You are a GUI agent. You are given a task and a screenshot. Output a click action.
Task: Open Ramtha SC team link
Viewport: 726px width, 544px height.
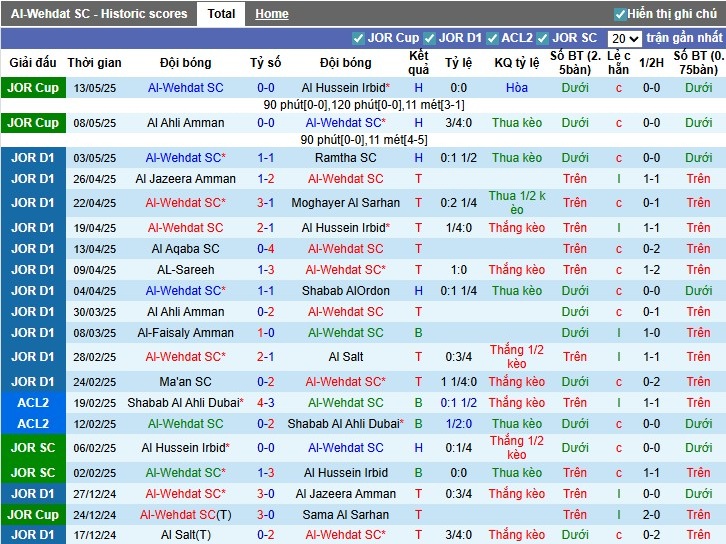click(x=345, y=158)
